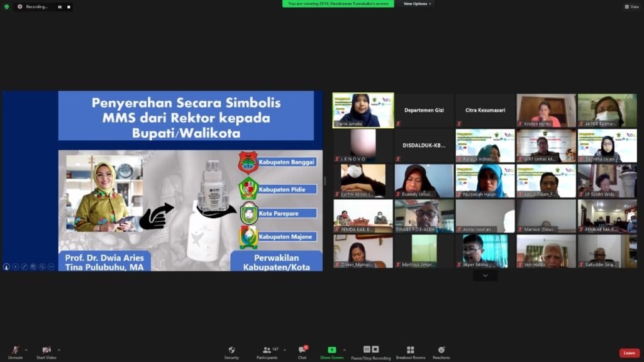The width and height of the screenshot is (644, 362).
Task: Unmute the microphone
Action: (x=15, y=350)
